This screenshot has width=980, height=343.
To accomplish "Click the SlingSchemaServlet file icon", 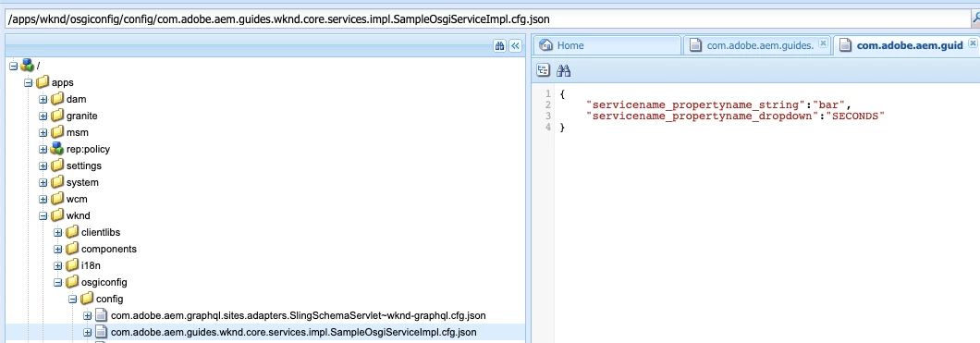I will [102, 315].
